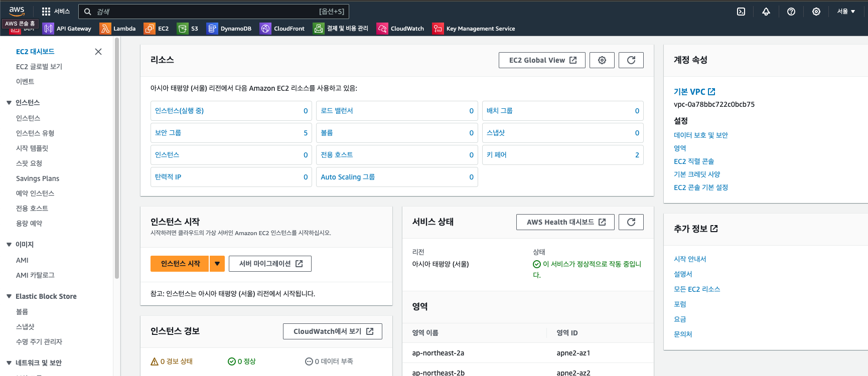Screen dimensions: 868x376
Task: Collapse the 이미지 sidebar section
Action: pos(9,245)
